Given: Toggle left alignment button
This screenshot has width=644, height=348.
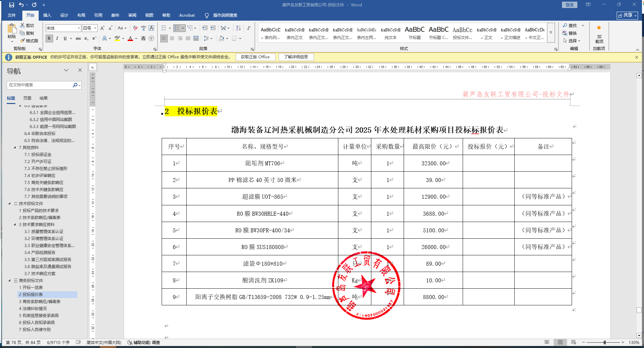Looking at the screenshot, I should point(164,38).
